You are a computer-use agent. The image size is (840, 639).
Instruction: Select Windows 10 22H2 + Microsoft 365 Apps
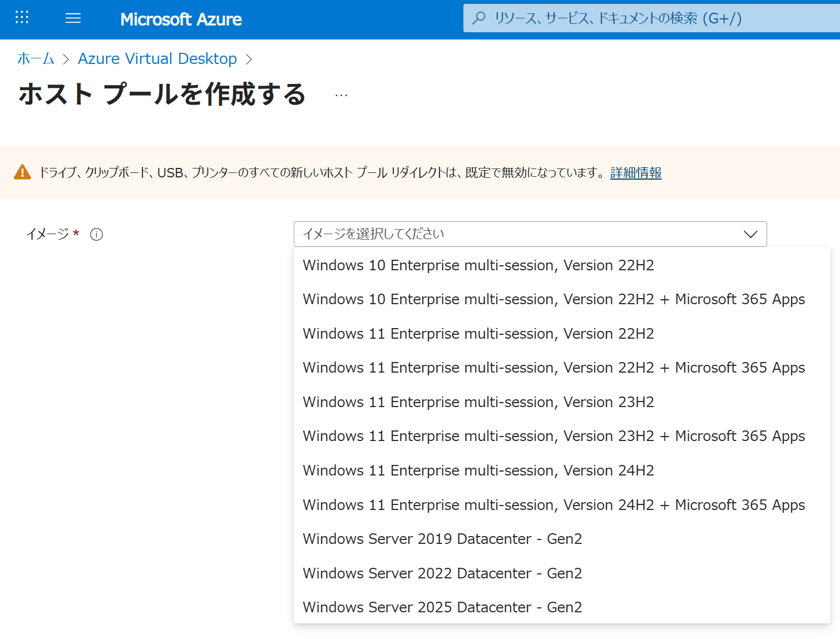coord(562,299)
